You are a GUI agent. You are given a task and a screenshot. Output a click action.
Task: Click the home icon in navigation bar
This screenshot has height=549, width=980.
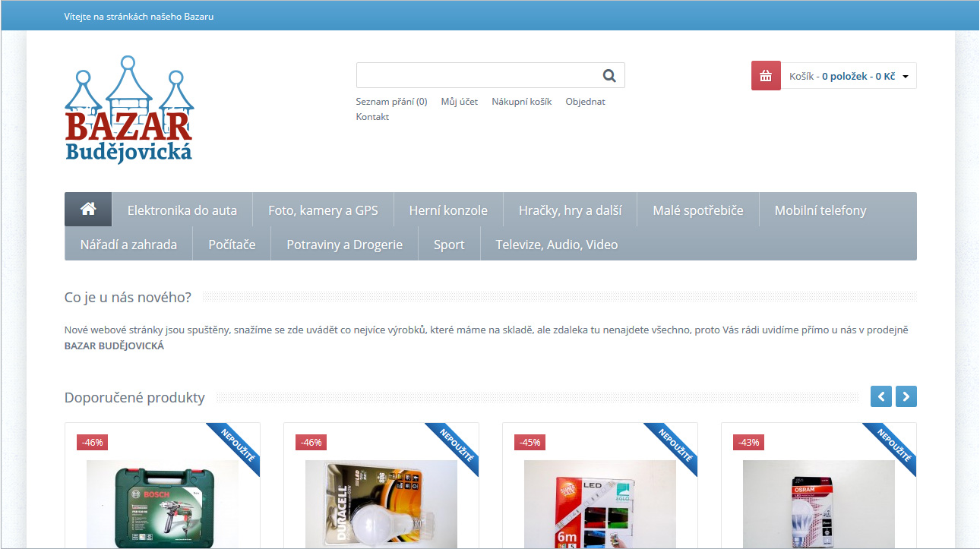click(x=88, y=210)
